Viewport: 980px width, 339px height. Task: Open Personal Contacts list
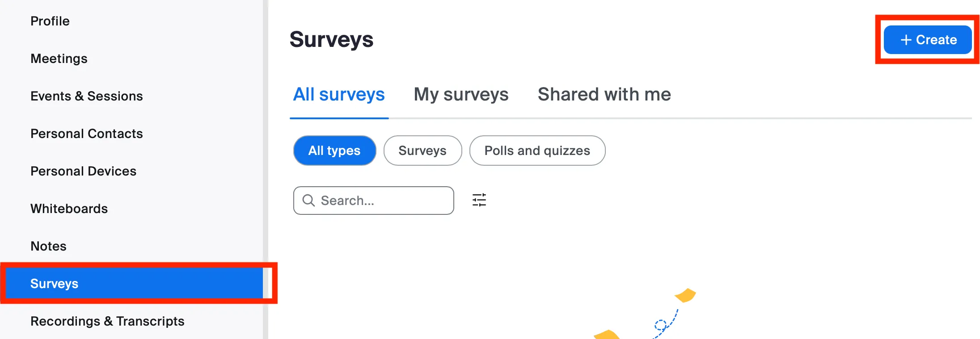[x=87, y=134]
